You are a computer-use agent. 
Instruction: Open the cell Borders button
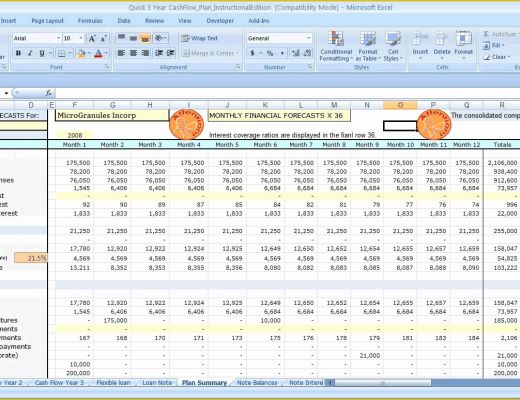tap(61, 53)
